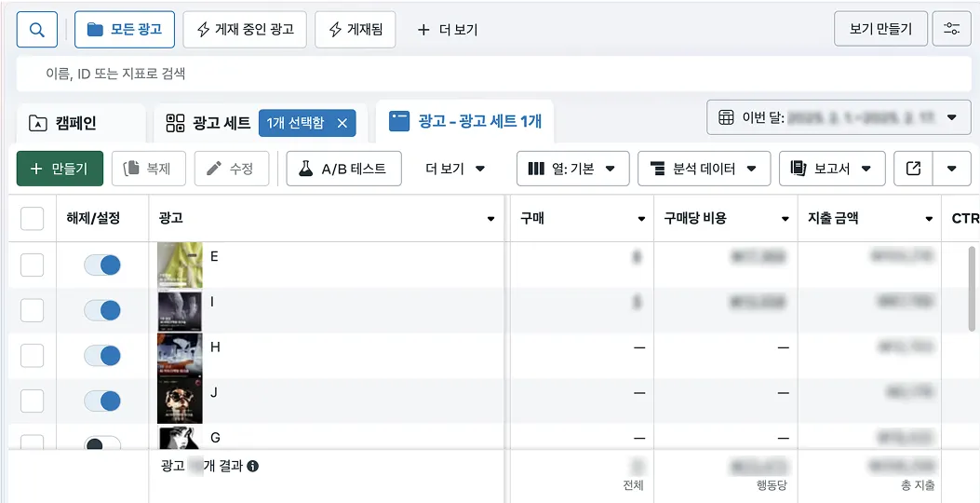Remove the 1개 선택함 filter with X
The width and height of the screenshot is (980, 503).
click(342, 123)
